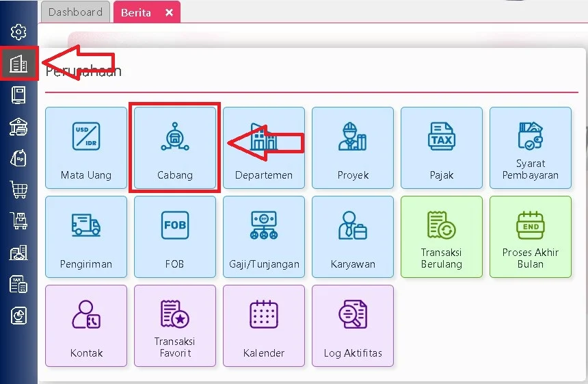Open the Proyek tile
The width and height of the screenshot is (588, 384).
point(353,148)
